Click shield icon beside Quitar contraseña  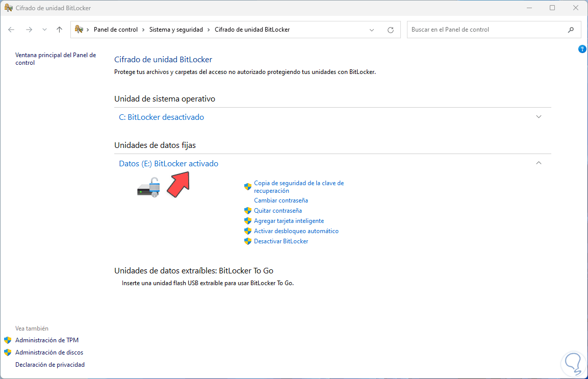click(x=247, y=211)
